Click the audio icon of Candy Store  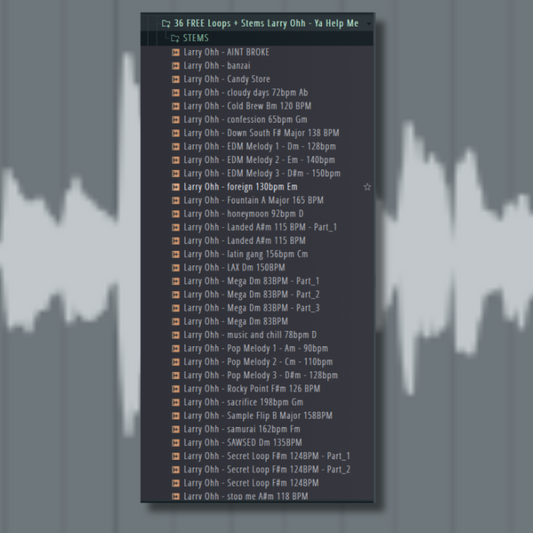click(x=175, y=79)
